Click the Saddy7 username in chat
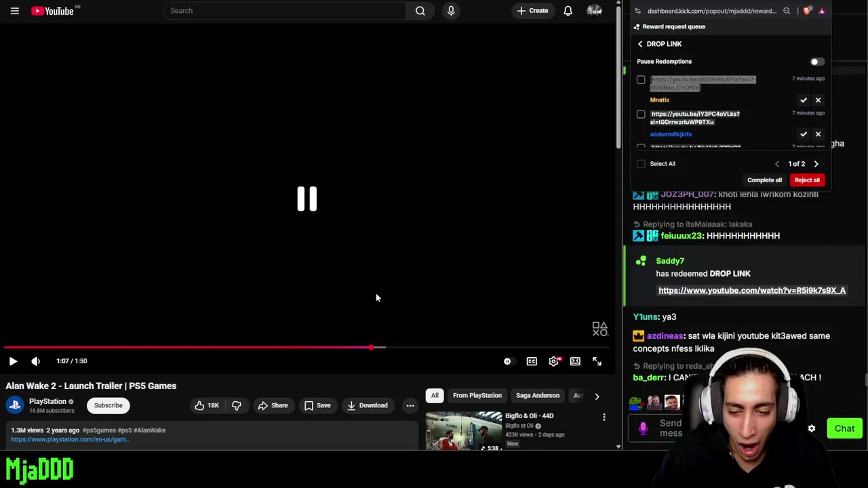The width and height of the screenshot is (868, 488). coord(670,261)
